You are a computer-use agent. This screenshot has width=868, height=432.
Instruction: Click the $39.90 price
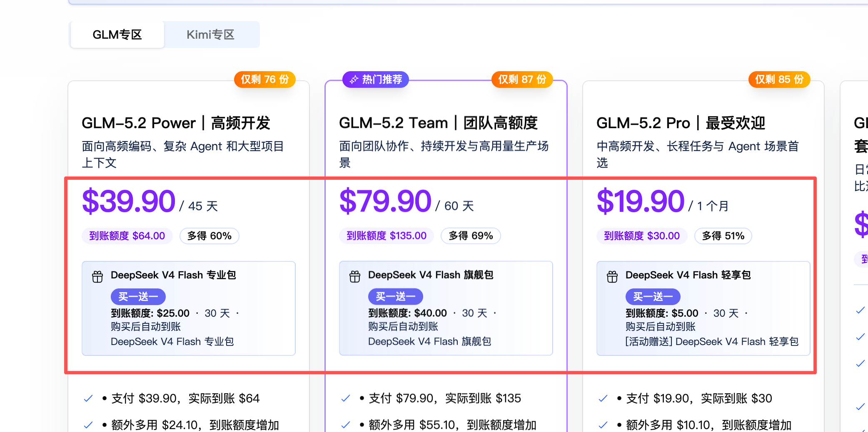(x=129, y=201)
